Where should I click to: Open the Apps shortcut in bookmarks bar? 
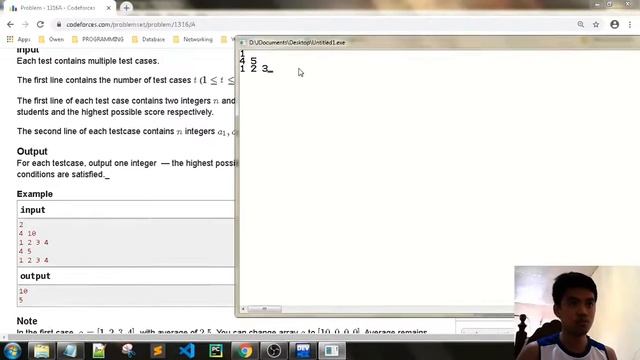point(19,39)
